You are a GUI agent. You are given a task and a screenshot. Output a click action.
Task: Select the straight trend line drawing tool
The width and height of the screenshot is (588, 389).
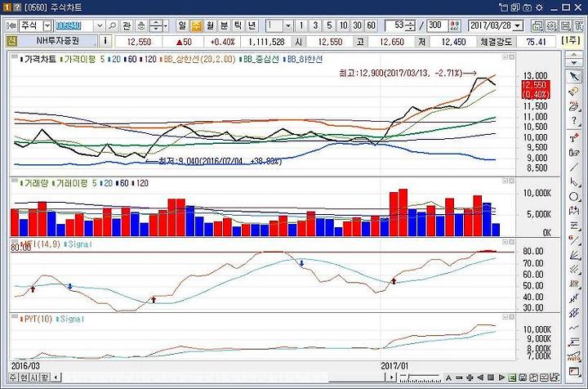pos(574,167)
